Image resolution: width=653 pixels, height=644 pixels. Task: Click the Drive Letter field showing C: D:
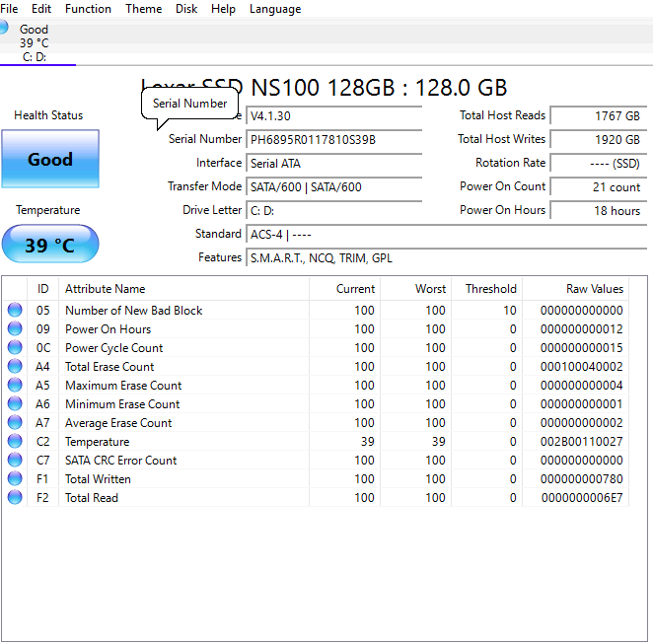tap(334, 211)
